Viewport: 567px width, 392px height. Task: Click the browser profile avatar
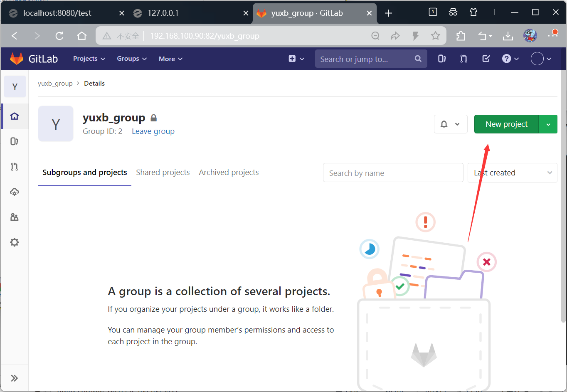click(x=530, y=36)
